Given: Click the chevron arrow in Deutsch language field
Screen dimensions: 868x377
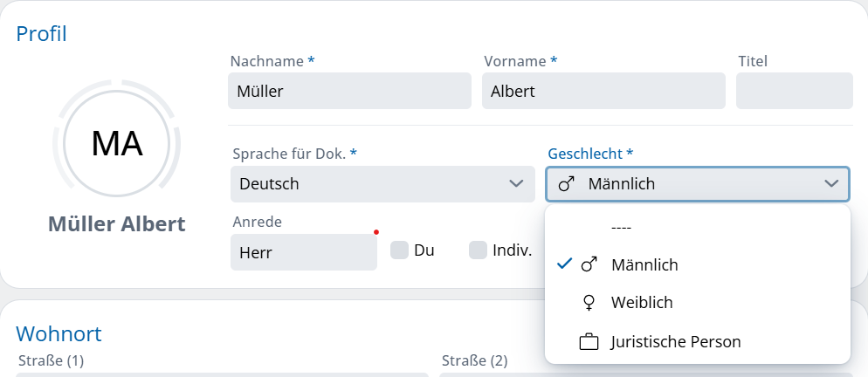Looking at the screenshot, I should pos(515,184).
